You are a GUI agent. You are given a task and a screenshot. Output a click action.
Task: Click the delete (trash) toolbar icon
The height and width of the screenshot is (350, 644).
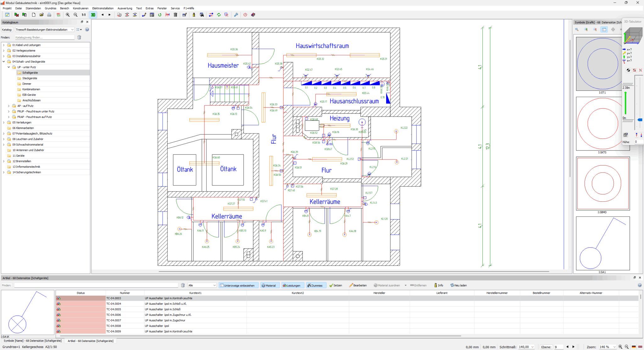point(175,15)
